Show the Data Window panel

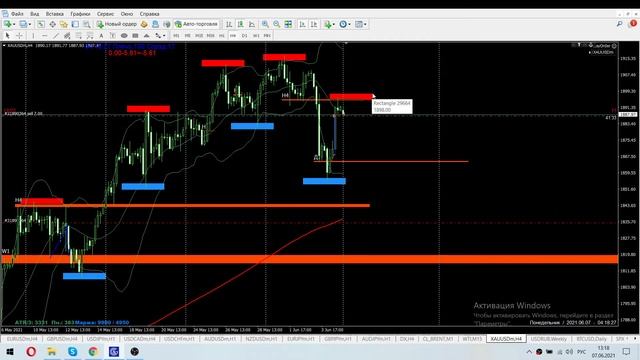click(x=53, y=24)
